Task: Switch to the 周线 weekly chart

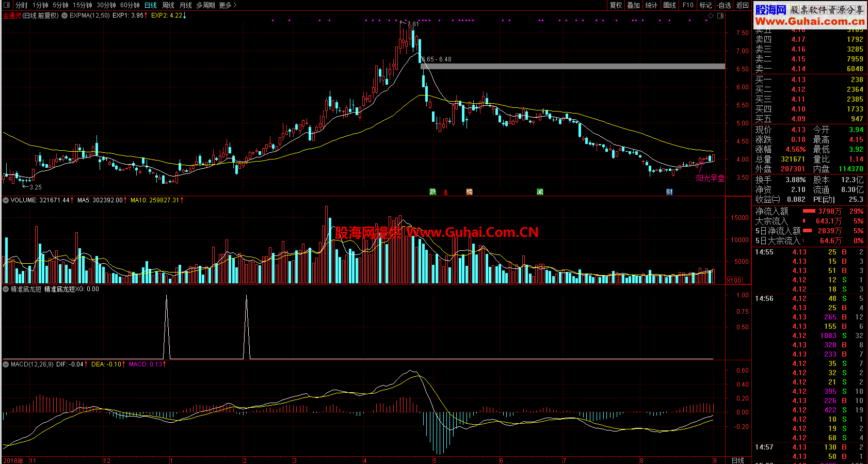Action: [168, 5]
